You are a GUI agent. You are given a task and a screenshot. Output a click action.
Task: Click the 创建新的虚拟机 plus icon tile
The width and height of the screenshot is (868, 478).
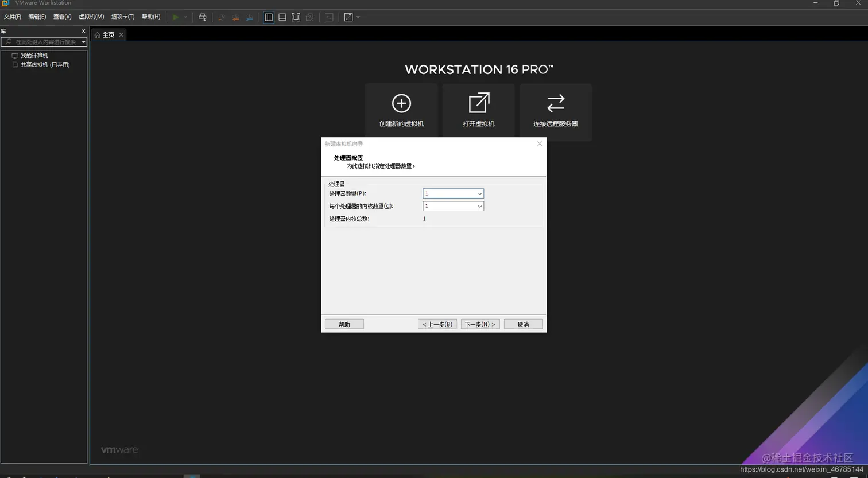point(401,112)
